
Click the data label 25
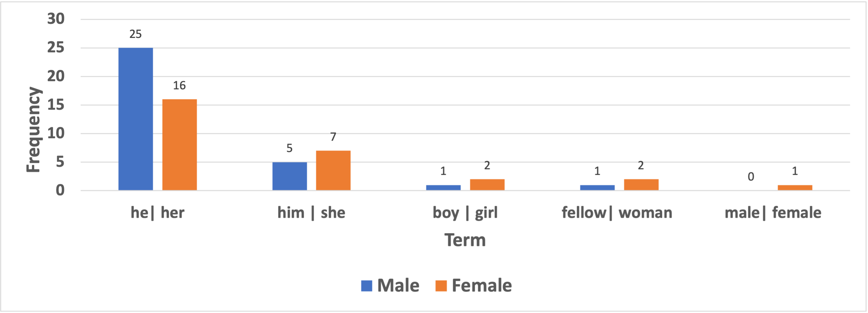point(135,34)
